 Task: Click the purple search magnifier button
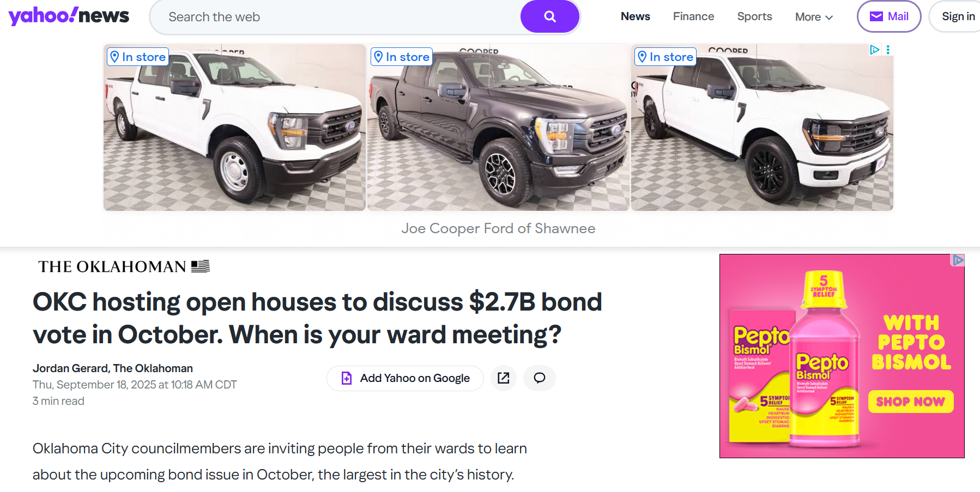549,17
